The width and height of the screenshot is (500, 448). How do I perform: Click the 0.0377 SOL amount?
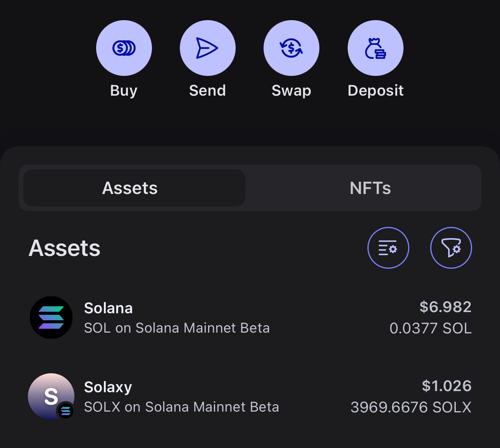[431, 328]
